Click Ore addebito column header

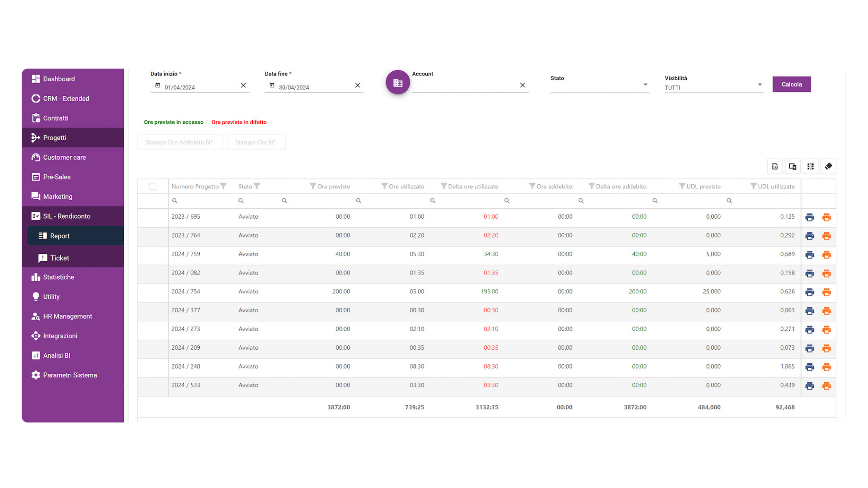(x=554, y=187)
